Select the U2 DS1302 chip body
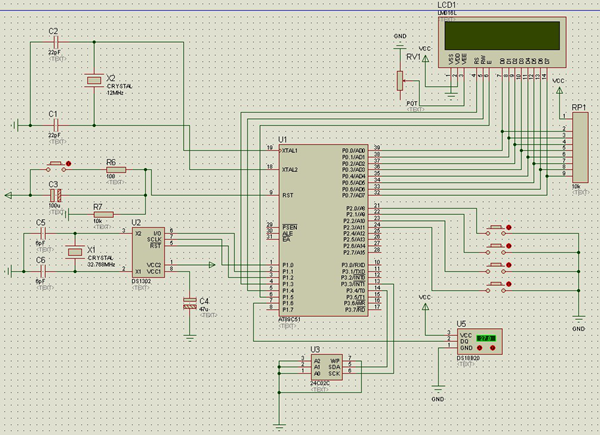The width and height of the screenshot is (600, 435). coord(148,253)
